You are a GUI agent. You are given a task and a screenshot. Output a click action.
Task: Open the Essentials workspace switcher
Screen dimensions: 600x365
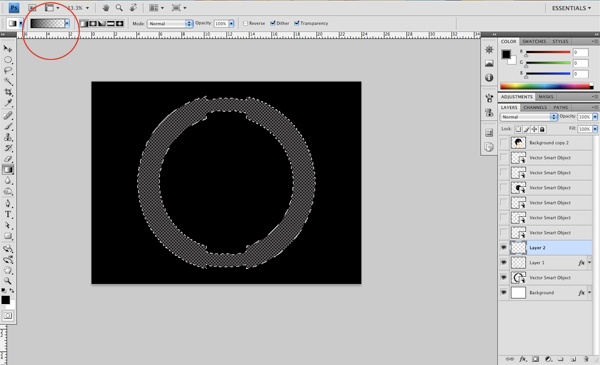(571, 8)
